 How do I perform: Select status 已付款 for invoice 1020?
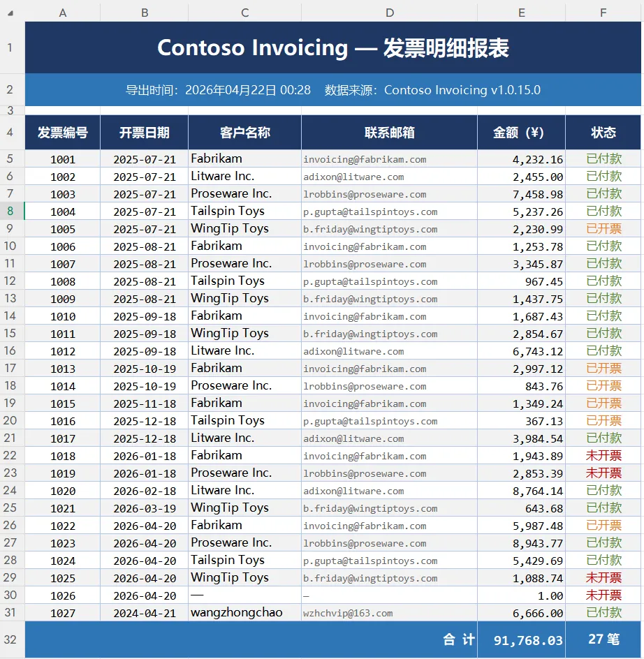[603, 491]
